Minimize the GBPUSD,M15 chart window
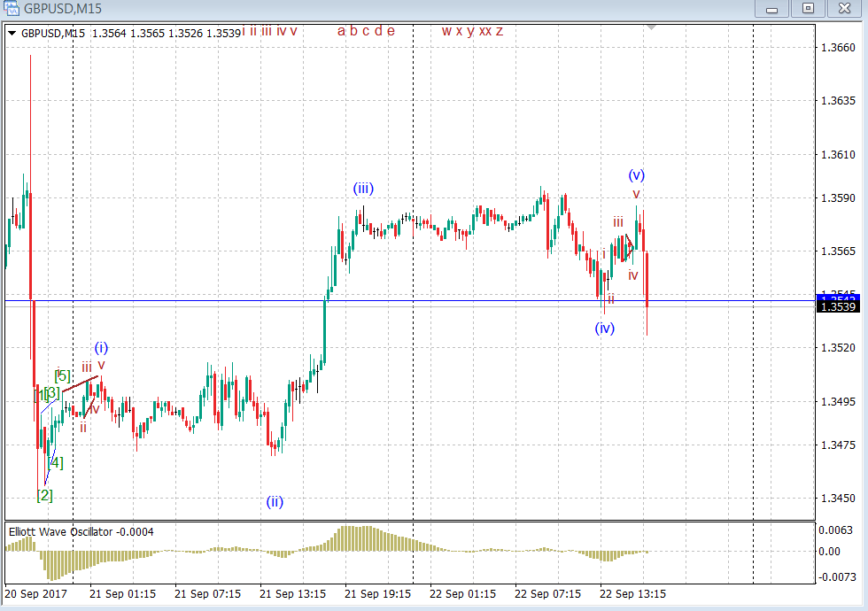The width and height of the screenshot is (868, 611). (771, 9)
